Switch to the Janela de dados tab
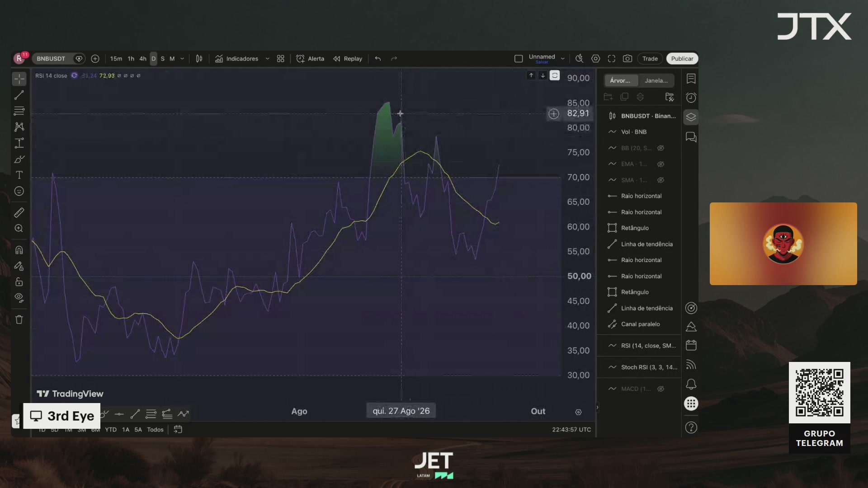Screen dimensions: 868x488 (x=656, y=80)
